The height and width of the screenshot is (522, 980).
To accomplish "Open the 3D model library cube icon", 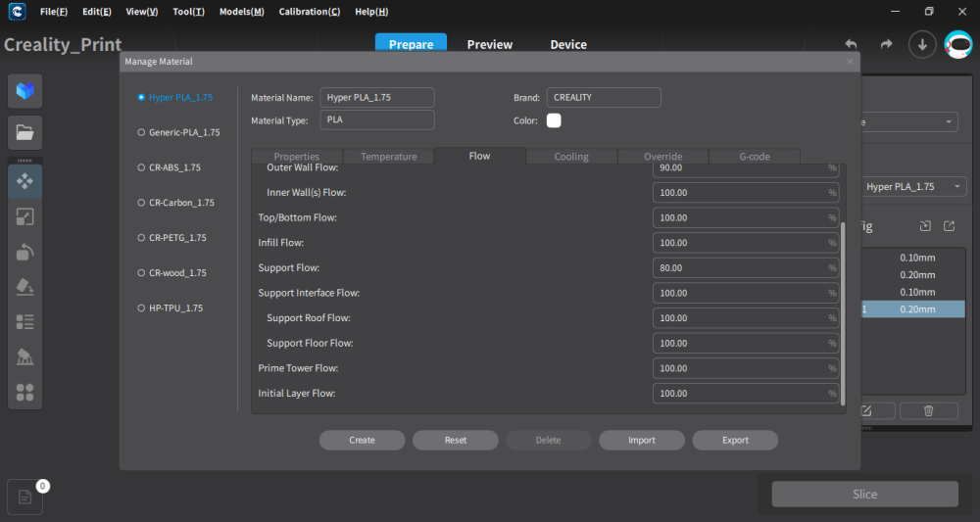I will coord(25,91).
